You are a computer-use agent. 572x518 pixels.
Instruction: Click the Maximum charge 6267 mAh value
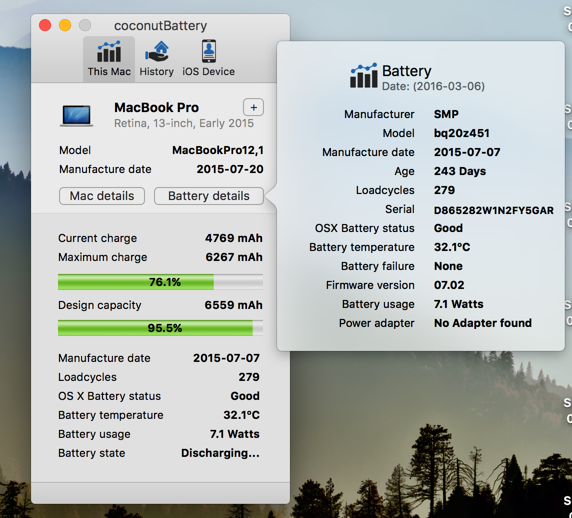click(x=234, y=257)
